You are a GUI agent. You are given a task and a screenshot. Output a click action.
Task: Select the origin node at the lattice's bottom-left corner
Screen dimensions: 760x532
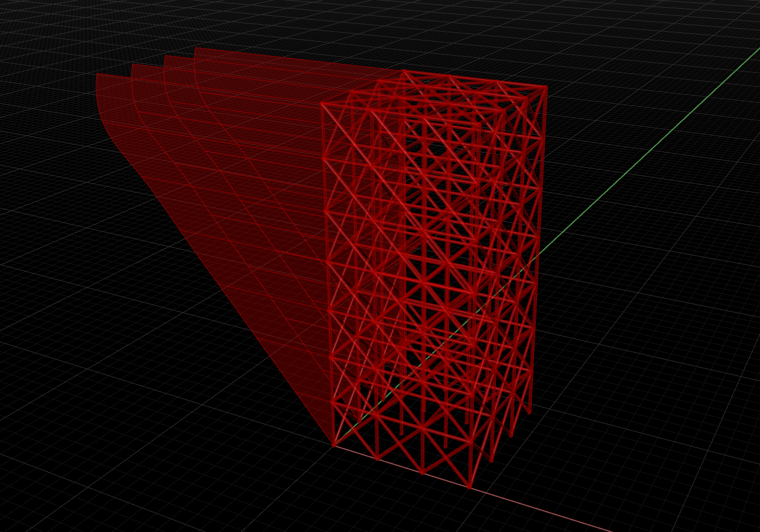tap(334, 446)
